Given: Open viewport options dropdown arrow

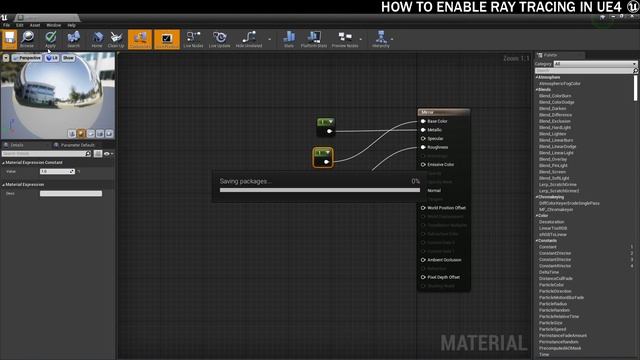Looking at the screenshot, I should [6, 58].
